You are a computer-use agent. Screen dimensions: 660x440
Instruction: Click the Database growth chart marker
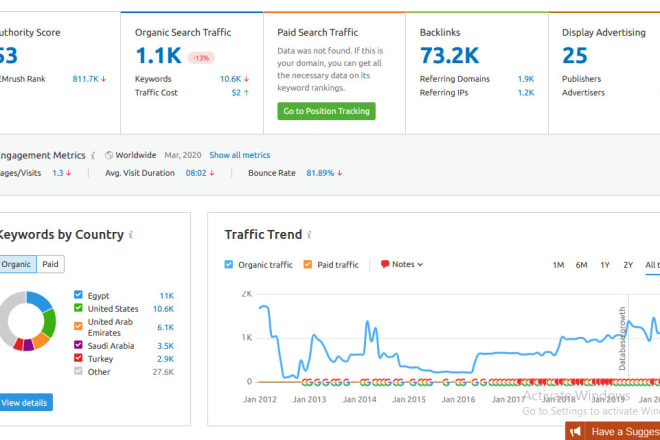(x=622, y=338)
